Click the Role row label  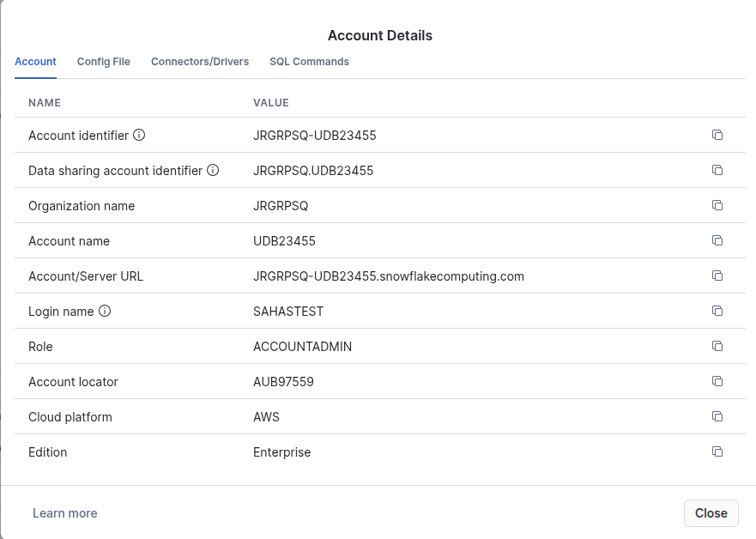point(40,347)
